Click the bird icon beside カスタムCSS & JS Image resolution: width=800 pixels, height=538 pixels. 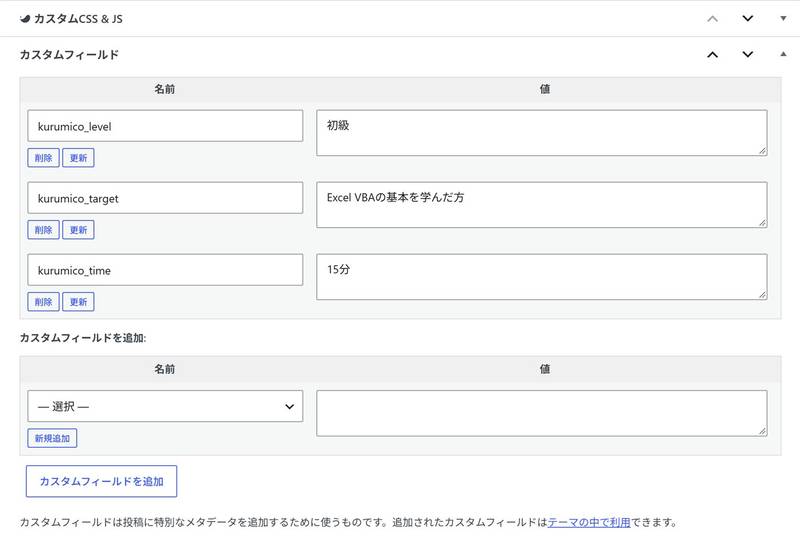pos(25,19)
